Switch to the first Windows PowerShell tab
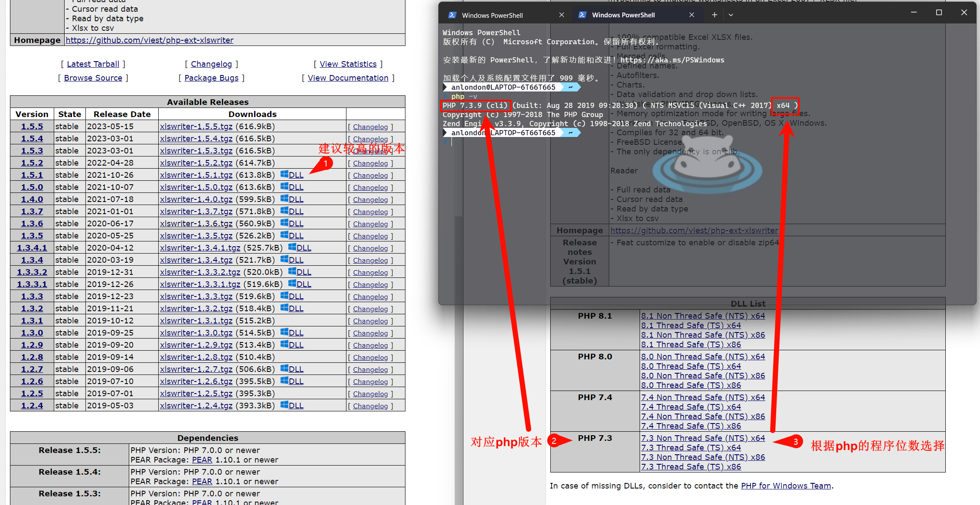This screenshot has width=980, height=505. [492, 15]
